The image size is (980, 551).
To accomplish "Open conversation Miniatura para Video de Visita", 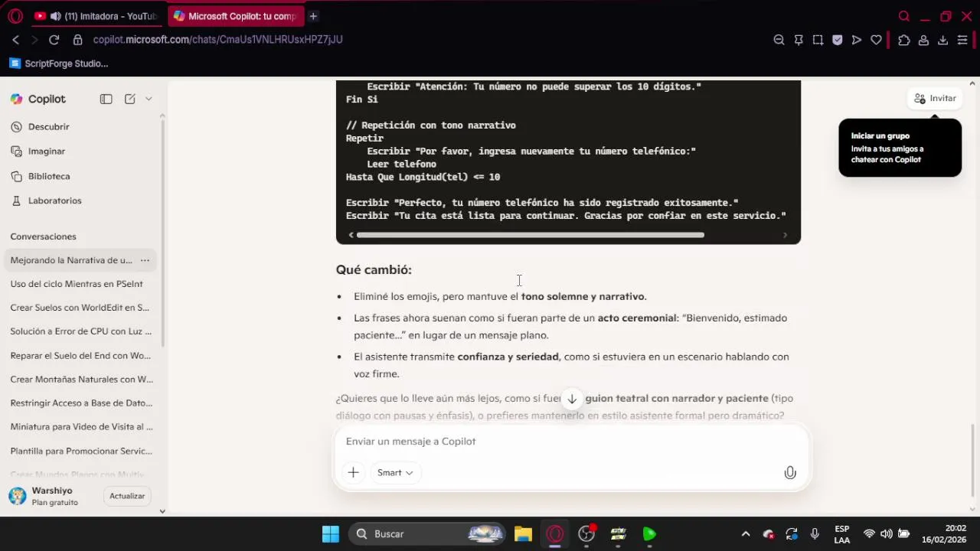I will pyautogui.click(x=81, y=427).
